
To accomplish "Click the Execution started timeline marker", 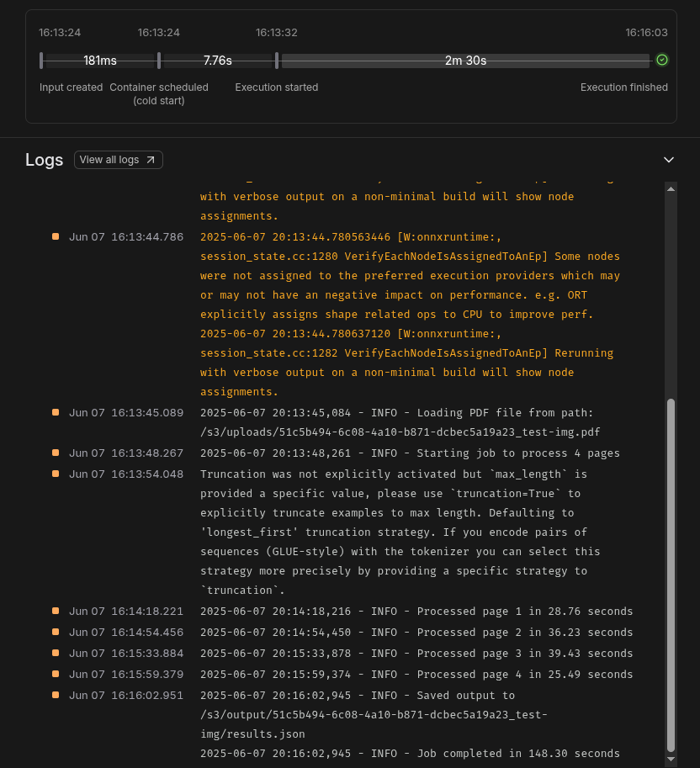I will 277,61.
